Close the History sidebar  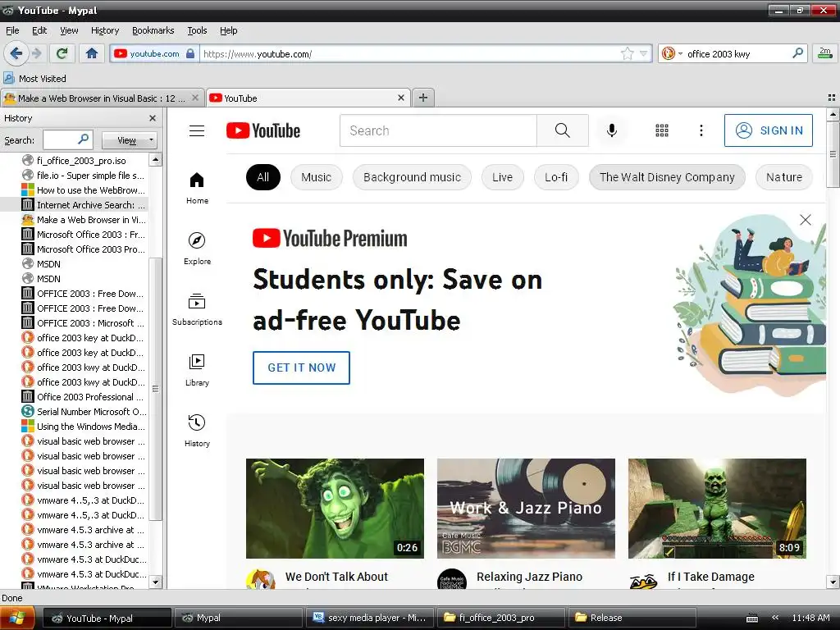point(153,118)
